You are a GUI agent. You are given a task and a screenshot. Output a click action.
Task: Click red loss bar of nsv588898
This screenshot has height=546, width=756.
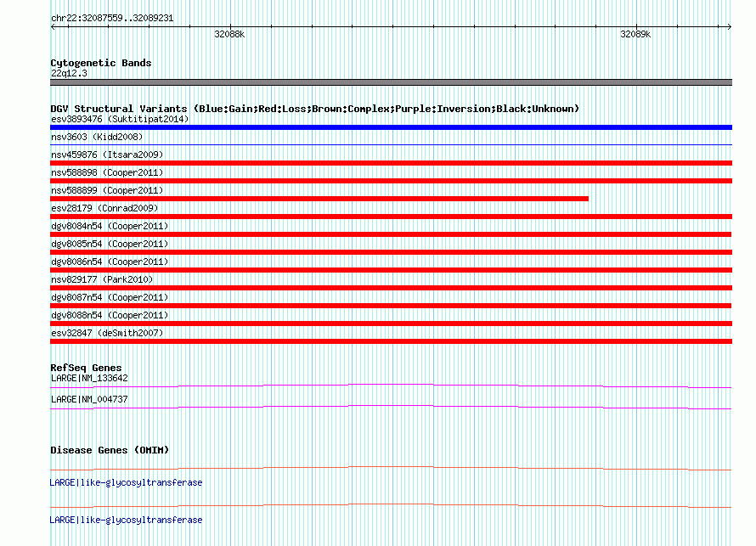(391, 181)
